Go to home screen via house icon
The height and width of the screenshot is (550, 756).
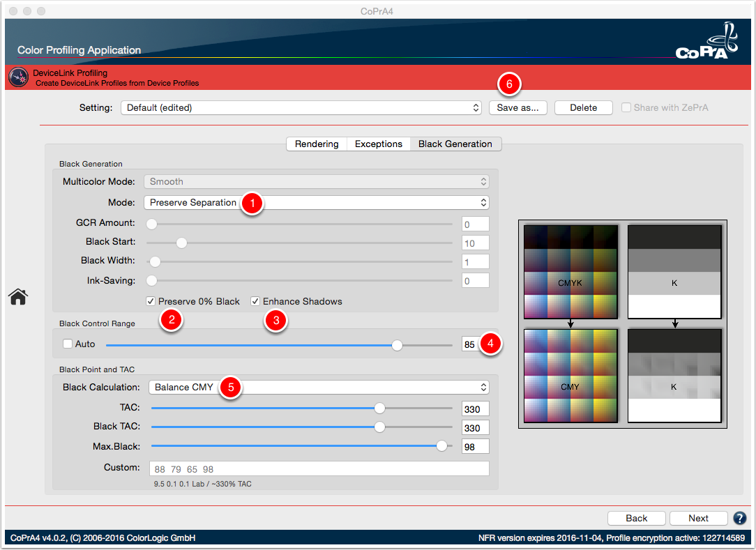pyautogui.click(x=18, y=296)
